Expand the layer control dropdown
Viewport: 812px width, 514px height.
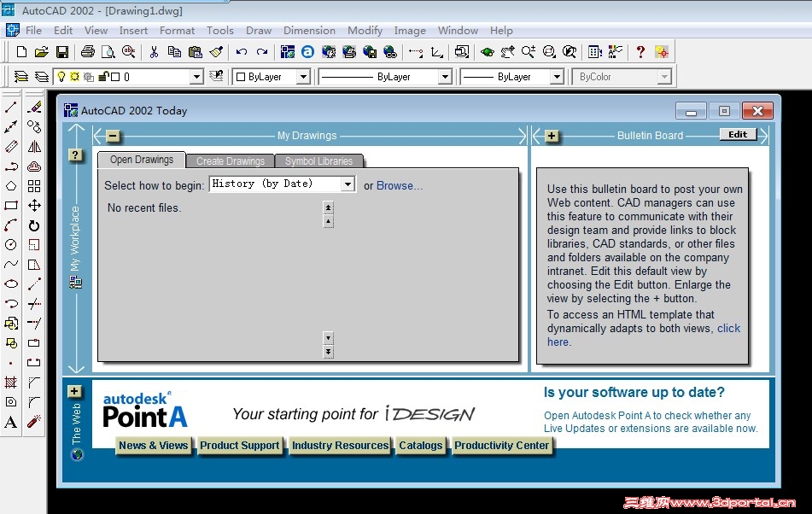(196, 77)
